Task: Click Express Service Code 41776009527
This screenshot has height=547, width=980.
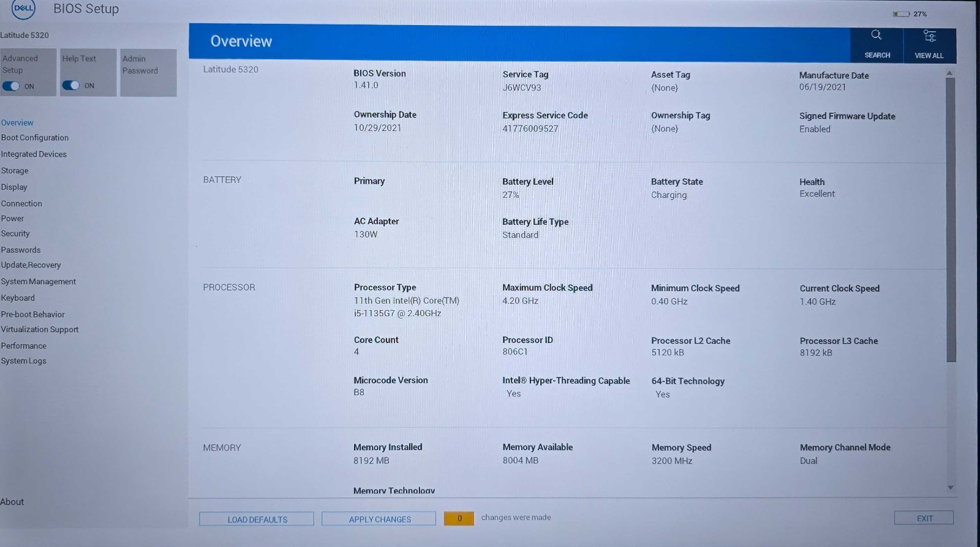Action: 530,129
